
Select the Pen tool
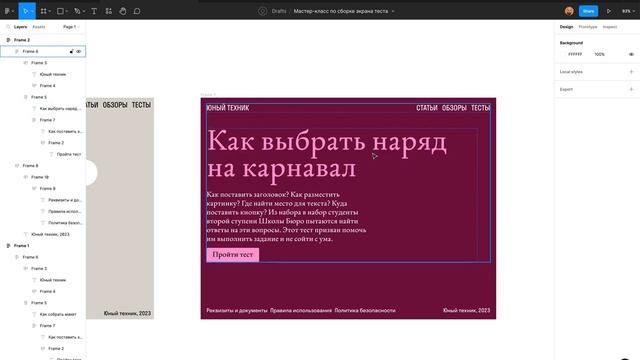pyautogui.click(x=77, y=11)
